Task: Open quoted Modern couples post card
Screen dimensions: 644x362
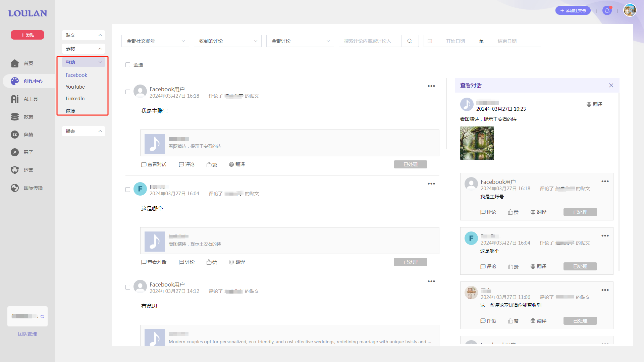Action: point(290,335)
